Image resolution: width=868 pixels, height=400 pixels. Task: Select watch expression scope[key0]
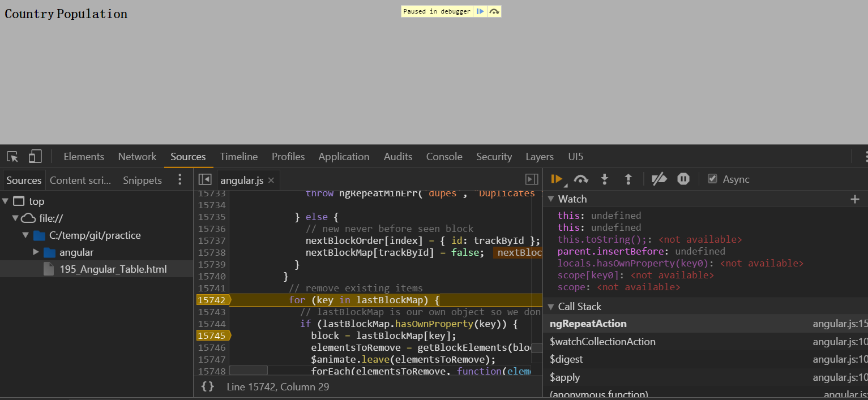[635, 275]
